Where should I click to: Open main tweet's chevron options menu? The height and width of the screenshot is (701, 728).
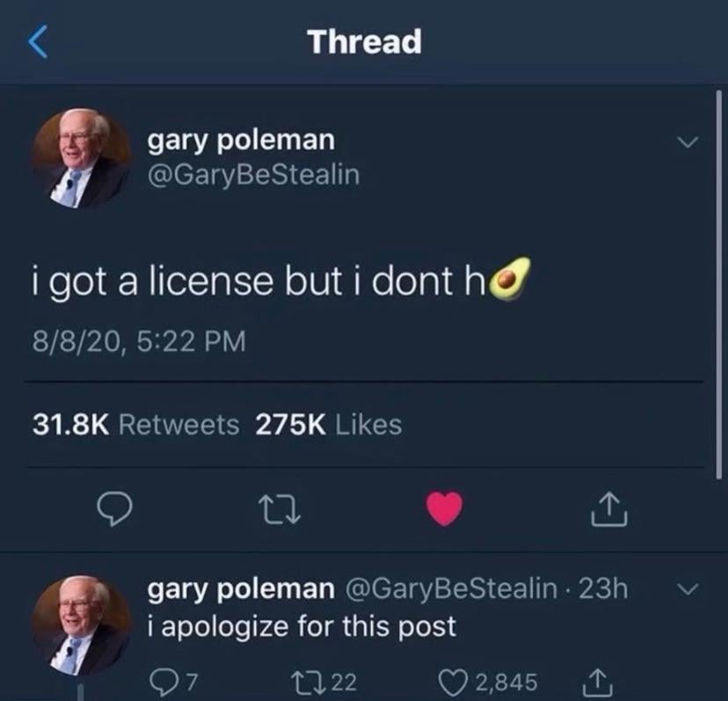point(688,142)
